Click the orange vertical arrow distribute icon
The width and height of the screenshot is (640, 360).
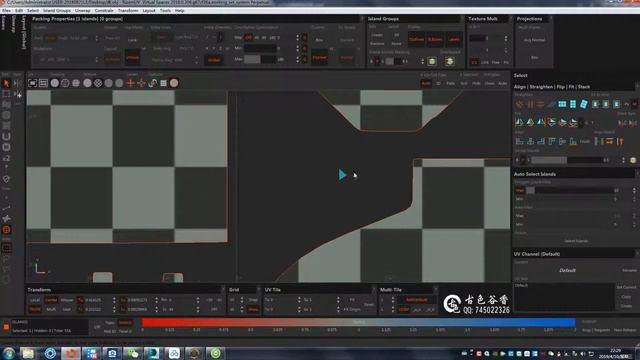click(x=620, y=142)
